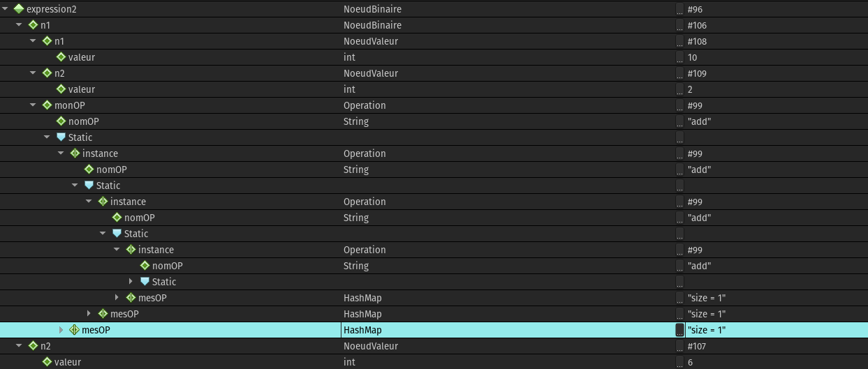Click the icon of valeur with value 10
This screenshot has width=868, height=369.
click(61, 57)
